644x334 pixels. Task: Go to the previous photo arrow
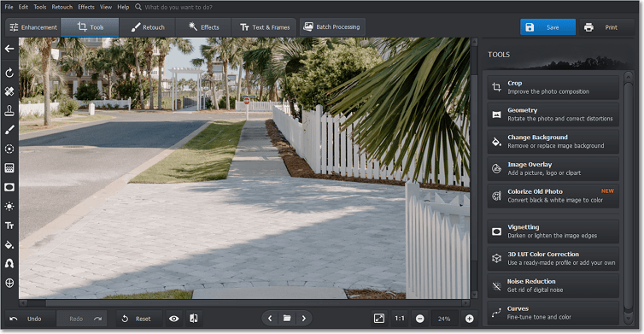click(270, 319)
